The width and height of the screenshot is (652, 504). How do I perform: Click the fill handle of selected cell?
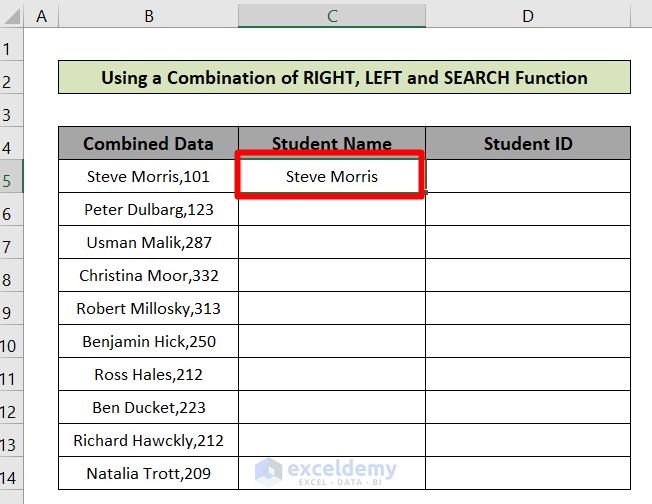point(424,192)
